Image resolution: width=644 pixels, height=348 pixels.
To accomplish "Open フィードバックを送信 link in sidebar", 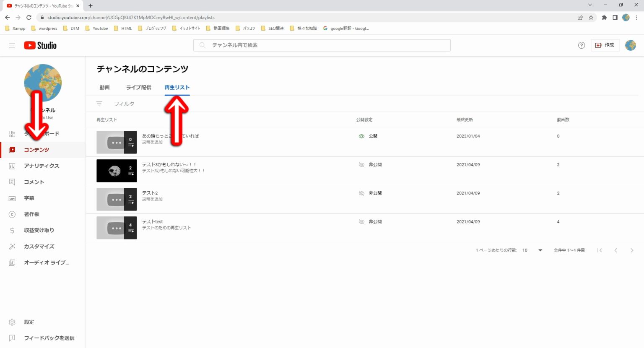I will [49, 338].
